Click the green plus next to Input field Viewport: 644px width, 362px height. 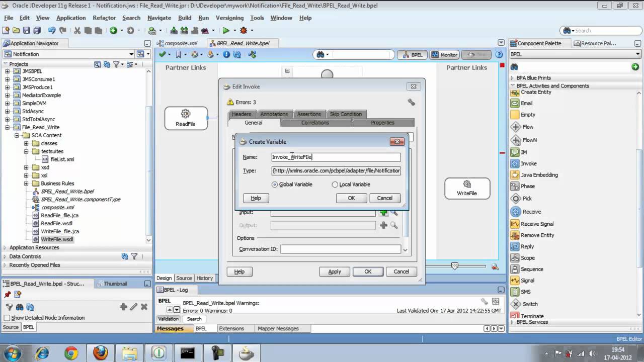383,213
